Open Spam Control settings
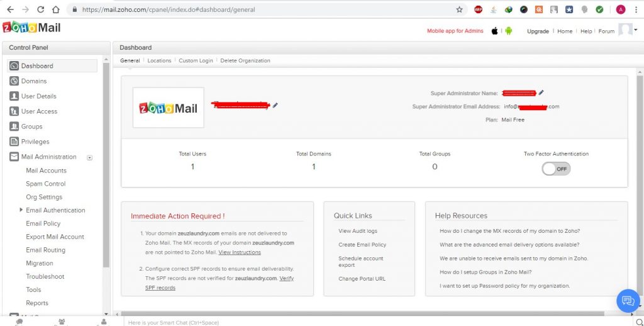The width and height of the screenshot is (644, 326). point(45,184)
